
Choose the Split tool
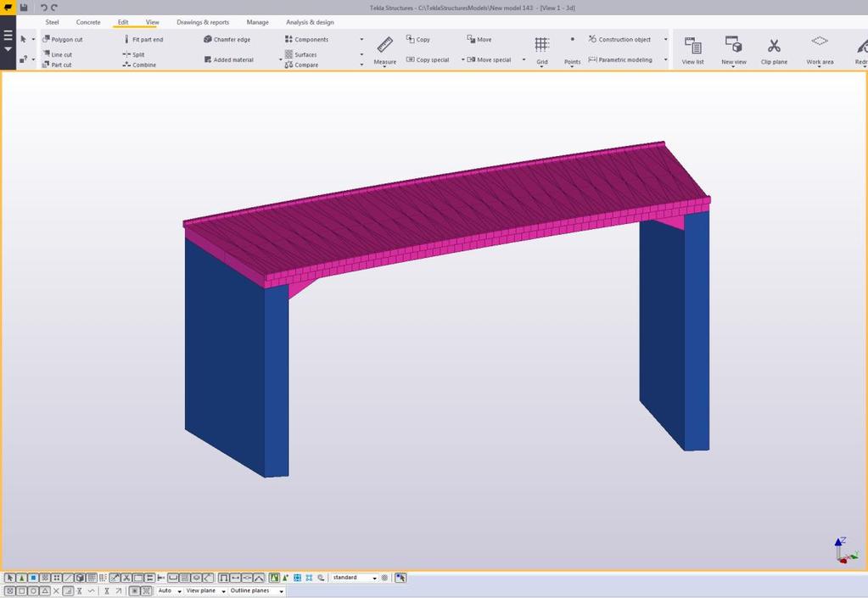[x=133, y=54]
